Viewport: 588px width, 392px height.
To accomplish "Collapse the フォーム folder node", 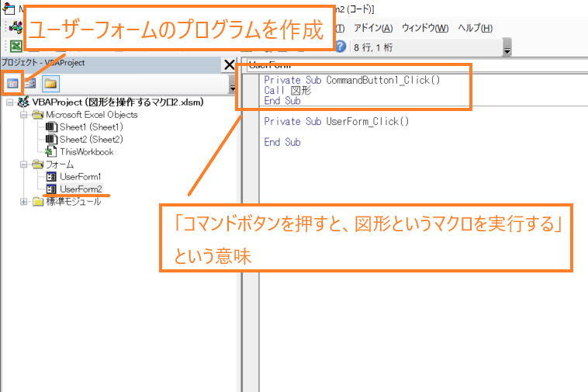I will [x=23, y=165].
